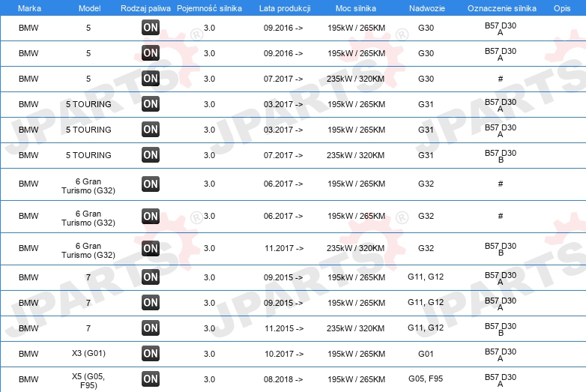Click BMW in the X5 (G05, F95) row
This screenshot has height=392, width=586.
(28, 379)
